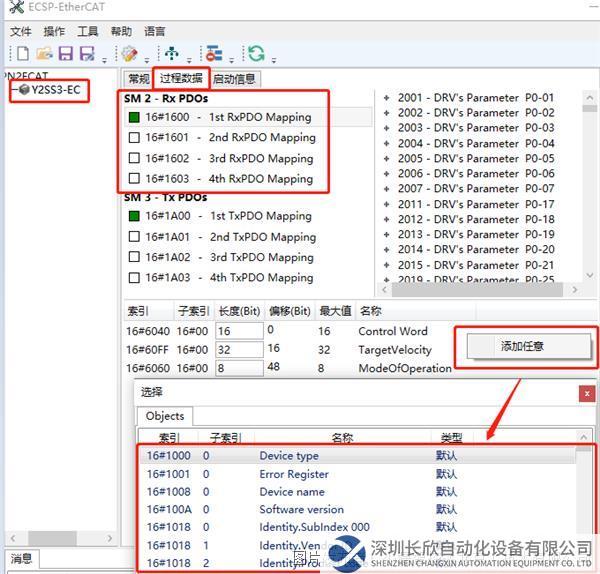The height and width of the screenshot is (574, 600).
Task: Switch to the 启动信息 tab
Action: pos(234,79)
